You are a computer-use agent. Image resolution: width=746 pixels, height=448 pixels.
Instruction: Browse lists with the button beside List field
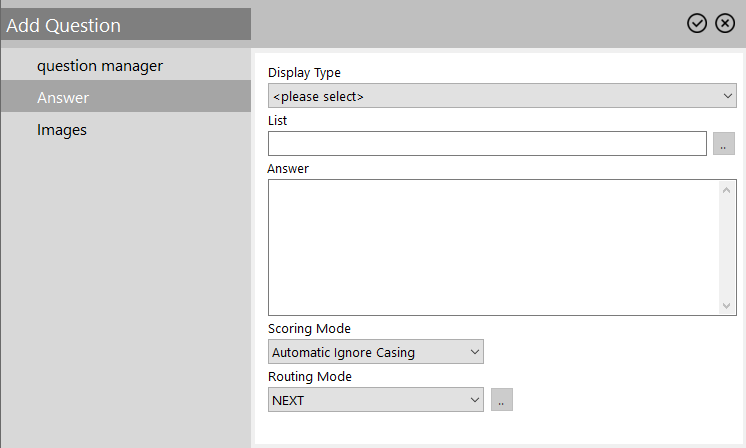tap(724, 144)
